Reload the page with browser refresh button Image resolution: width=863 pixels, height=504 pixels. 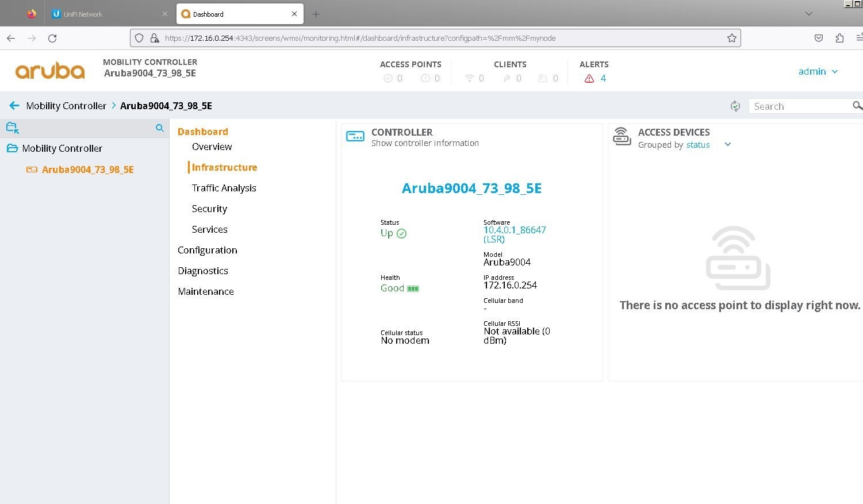52,38
